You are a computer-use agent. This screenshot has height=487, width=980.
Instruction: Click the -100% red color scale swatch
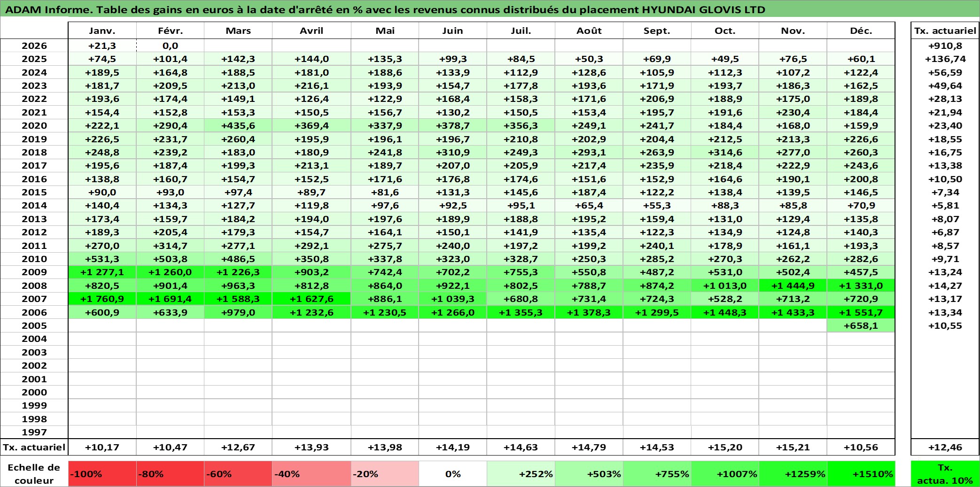(102, 474)
